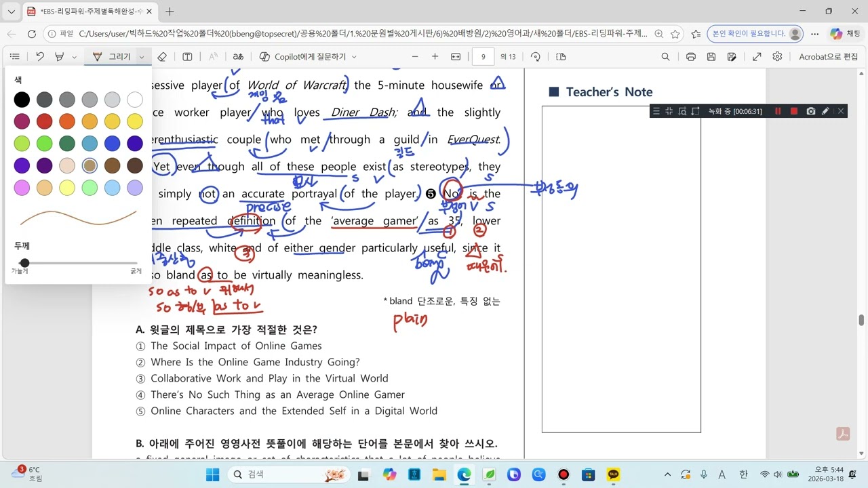
Task: Click the thickness (두께) slider handle
Action: coord(24,263)
